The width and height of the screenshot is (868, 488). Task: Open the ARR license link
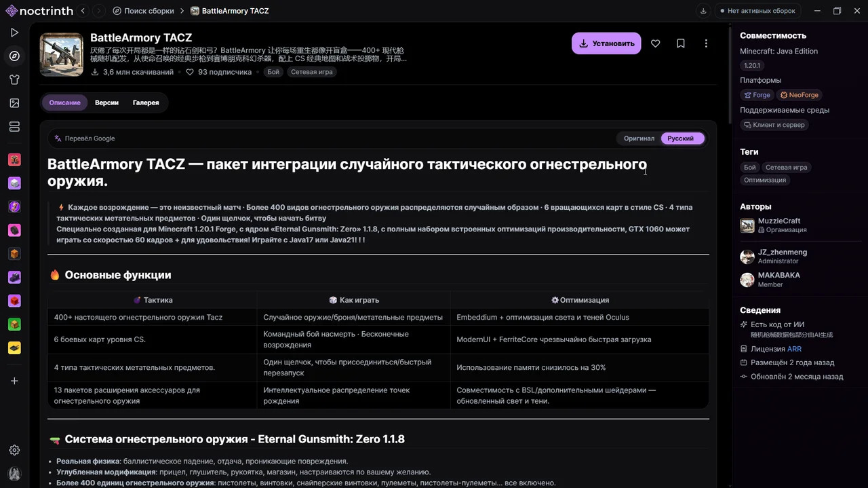(x=794, y=349)
